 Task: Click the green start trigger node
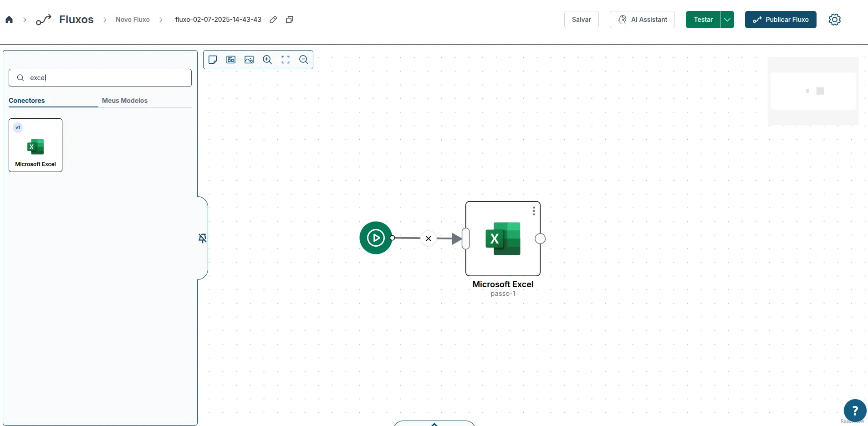click(376, 238)
